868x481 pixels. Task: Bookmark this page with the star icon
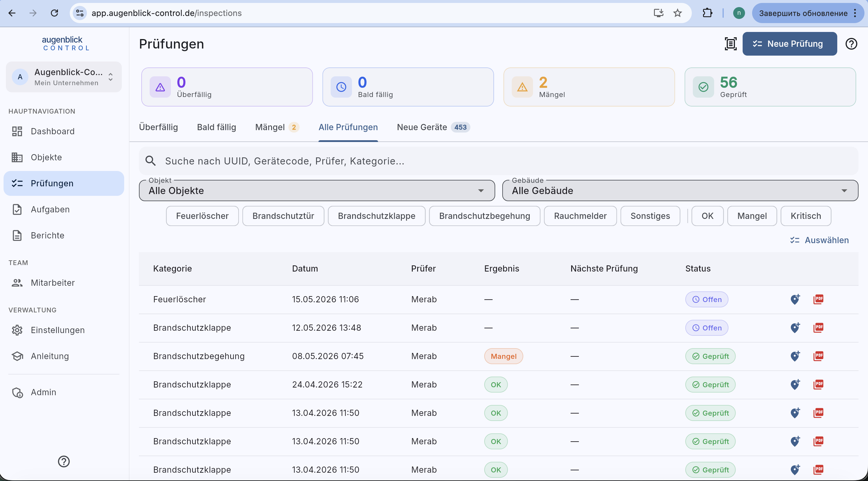tap(678, 13)
